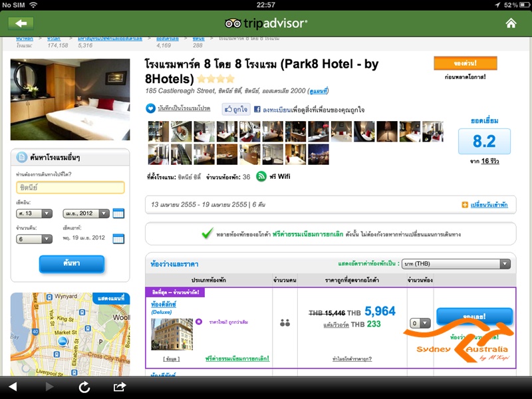Image resolution: width=532 pixels, height=399 pixels.
Task: Click the Facebook icon beside ลงทะเบียน
Action: click(257, 109)
